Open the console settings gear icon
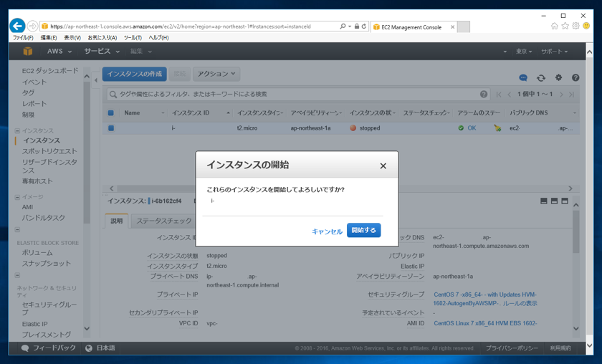This screenshot has height=364, width=602. click(x=558, y=77)
